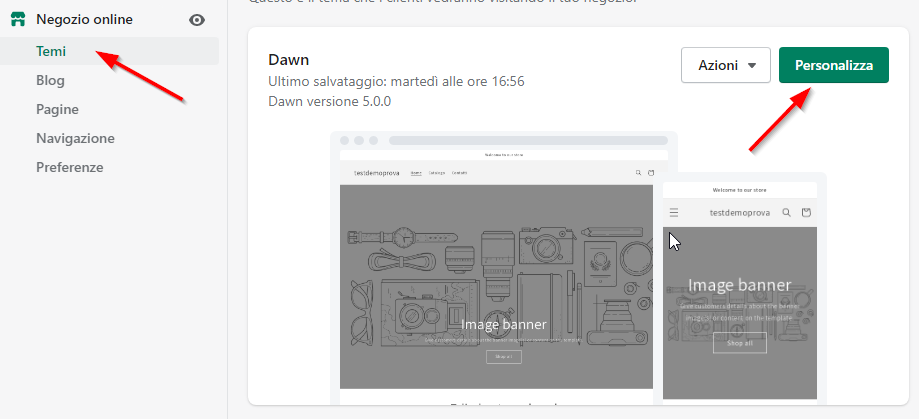The height and width of the screenshot is (419, 919).
Task: Go to Blog in sidebar
Action: 50,80
